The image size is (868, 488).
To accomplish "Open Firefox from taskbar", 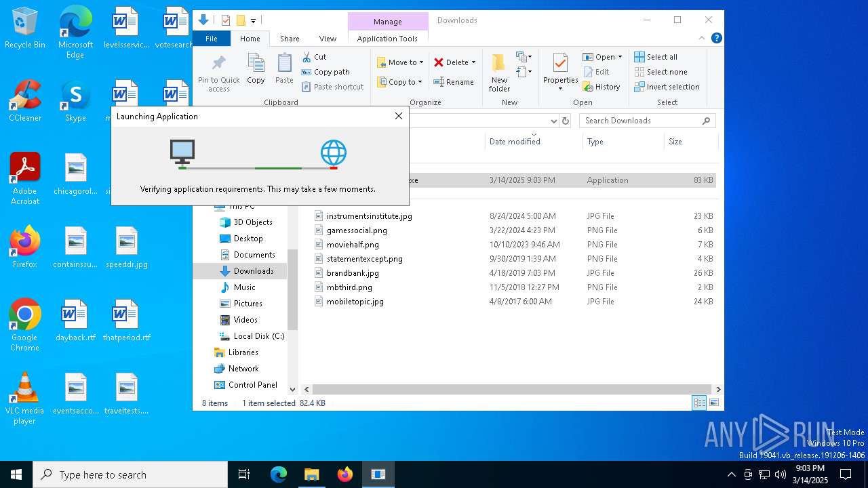I will pos(345,474).
